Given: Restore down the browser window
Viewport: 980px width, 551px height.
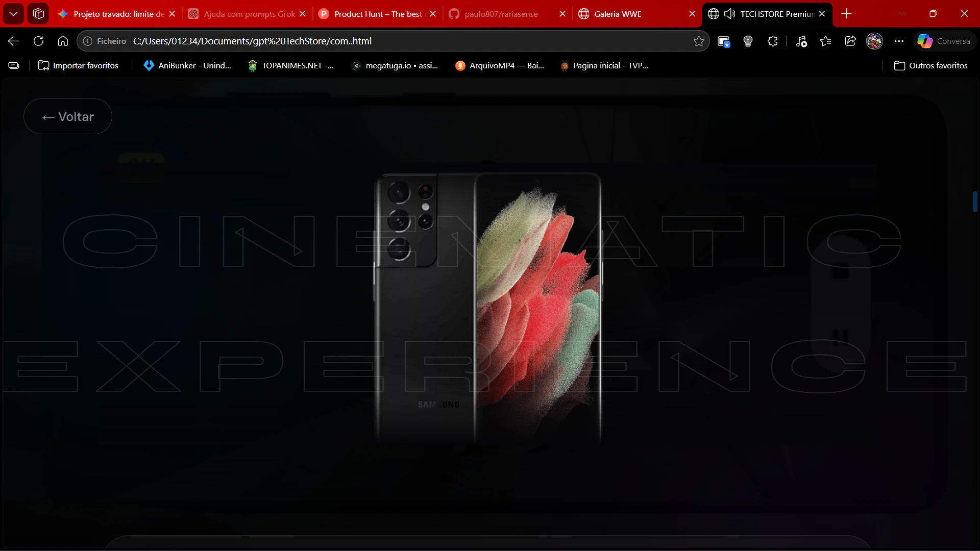Looking at the screenshot, I should tap(933, 14).
